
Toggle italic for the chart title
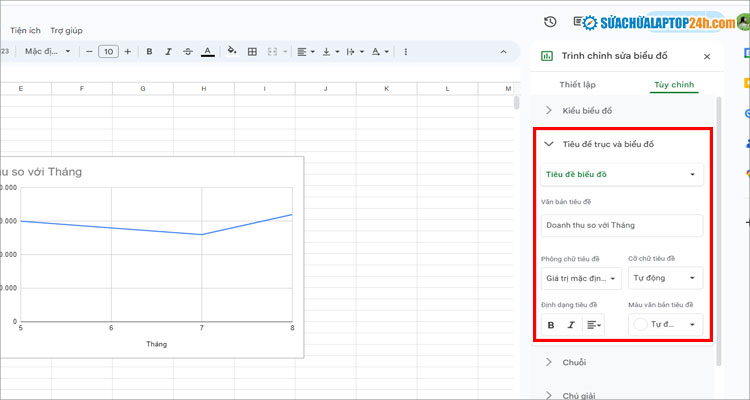pyautogui.click(x=571, y=325)
